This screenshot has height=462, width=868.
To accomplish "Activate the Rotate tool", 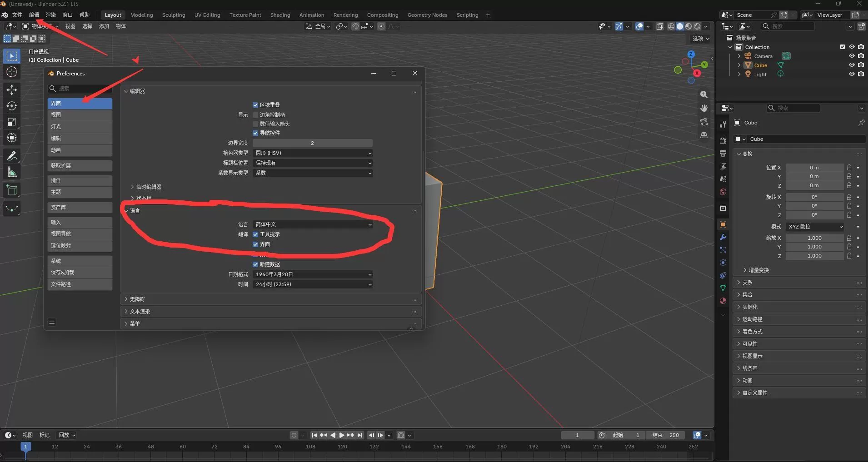I will (x=12, y=106).
